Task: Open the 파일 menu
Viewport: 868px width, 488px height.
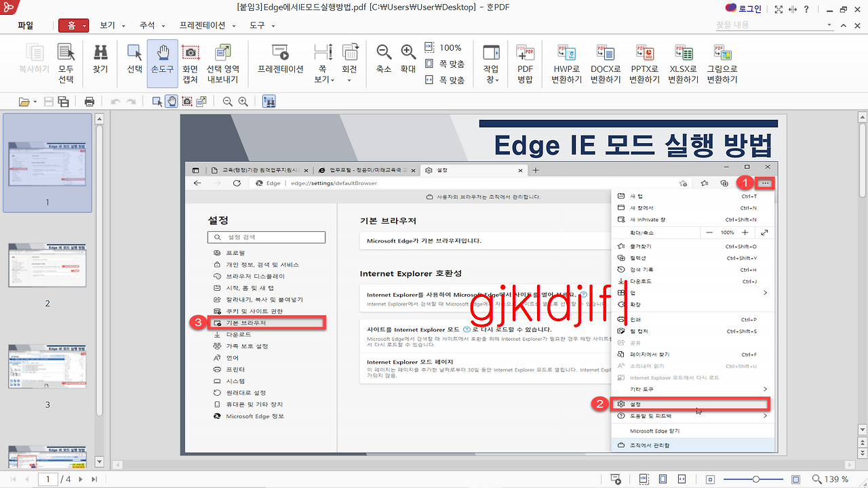Action: [x=26, y=25]
